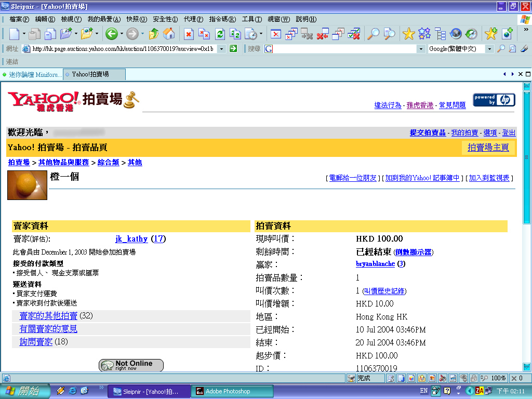Viewport: 532px width, 399px height.
Task: Open the 工具(T) menu
Action: (252, 19)
